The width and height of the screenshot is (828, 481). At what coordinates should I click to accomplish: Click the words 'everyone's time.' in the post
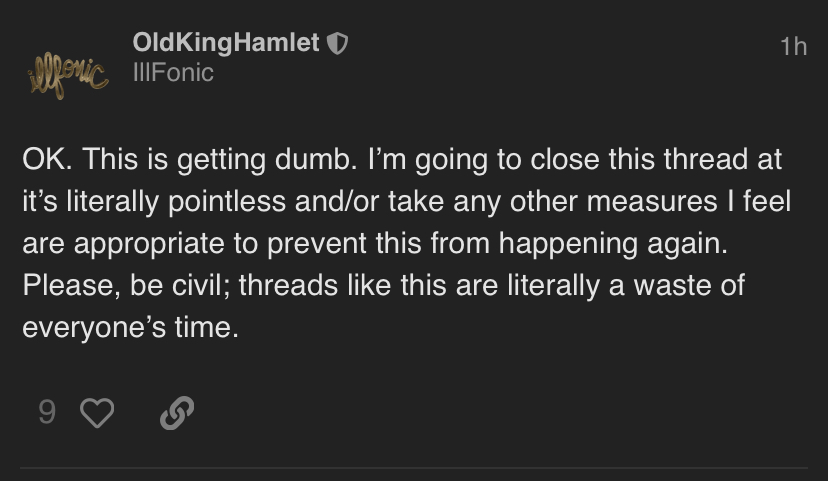[130, 327]
